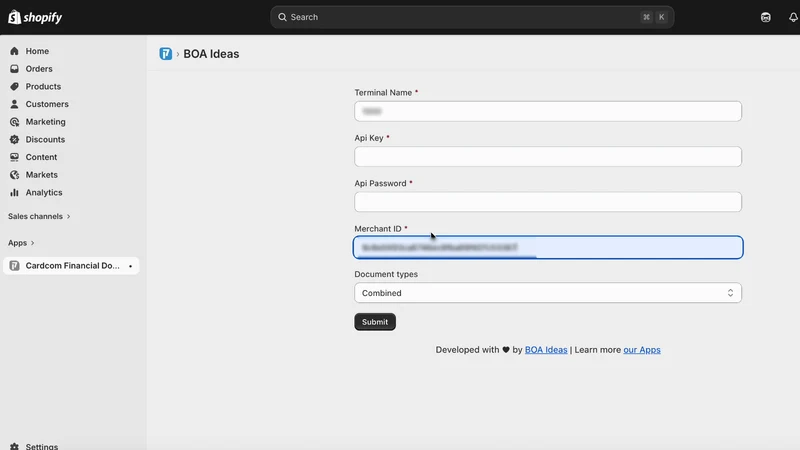Image resolution: width=800 pixels, height=450 pixels.
Task: Click the Document types dropdown arrows
Action: pyautogui.click(x=730, y=293)
